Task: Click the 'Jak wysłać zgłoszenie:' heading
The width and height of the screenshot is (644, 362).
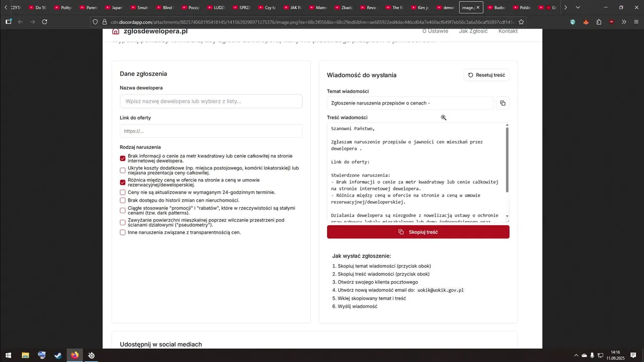Action: [x=361, y=256]
